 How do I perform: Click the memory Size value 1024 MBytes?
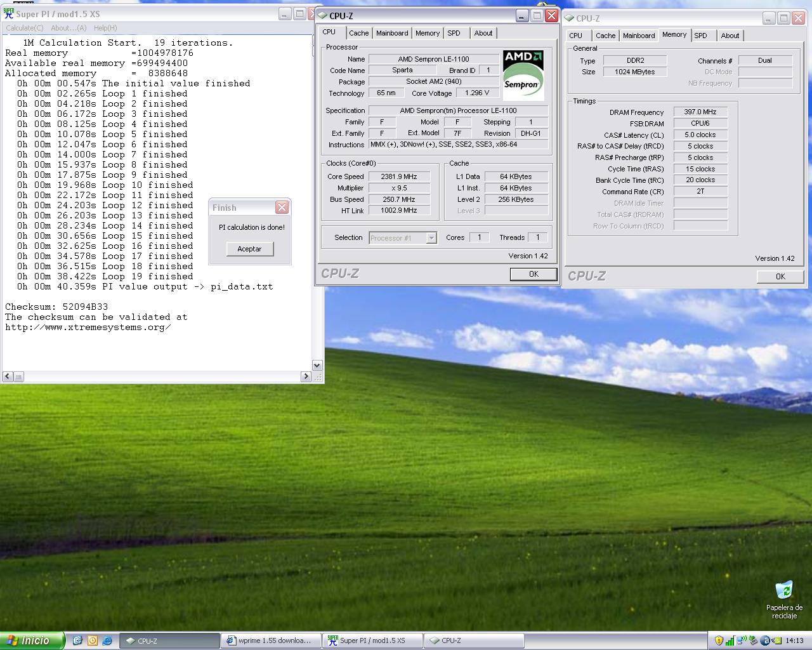coord(635,72)
